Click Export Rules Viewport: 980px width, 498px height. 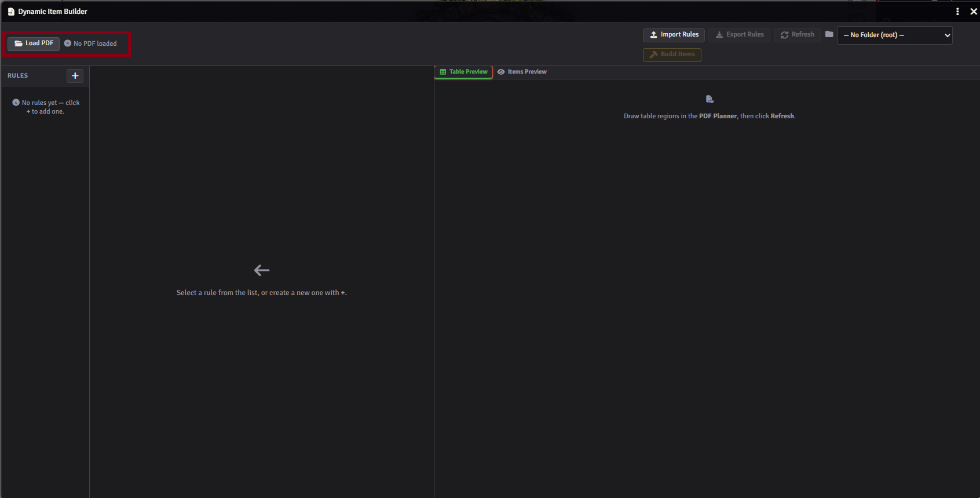[x=739, y=35]
